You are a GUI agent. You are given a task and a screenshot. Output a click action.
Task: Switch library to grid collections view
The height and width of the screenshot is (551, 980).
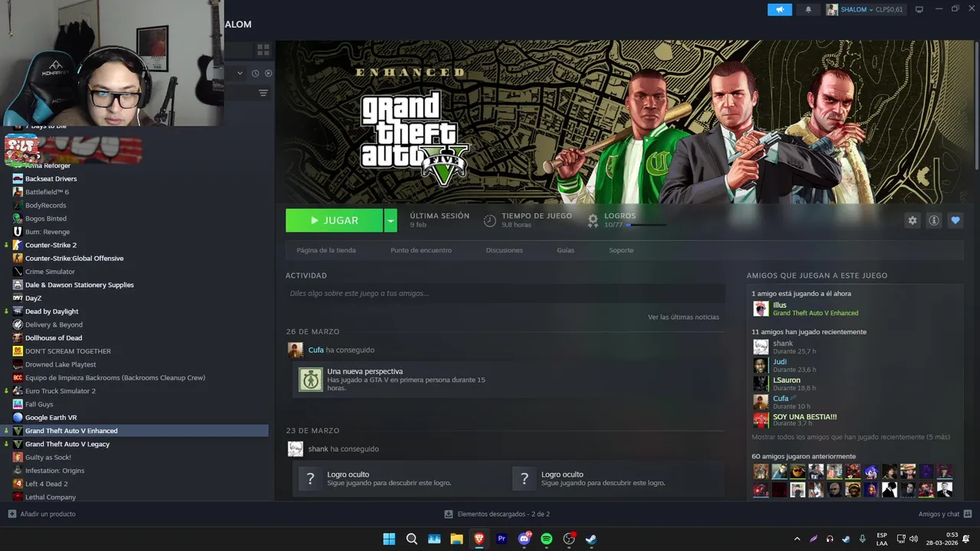(263, 50)
